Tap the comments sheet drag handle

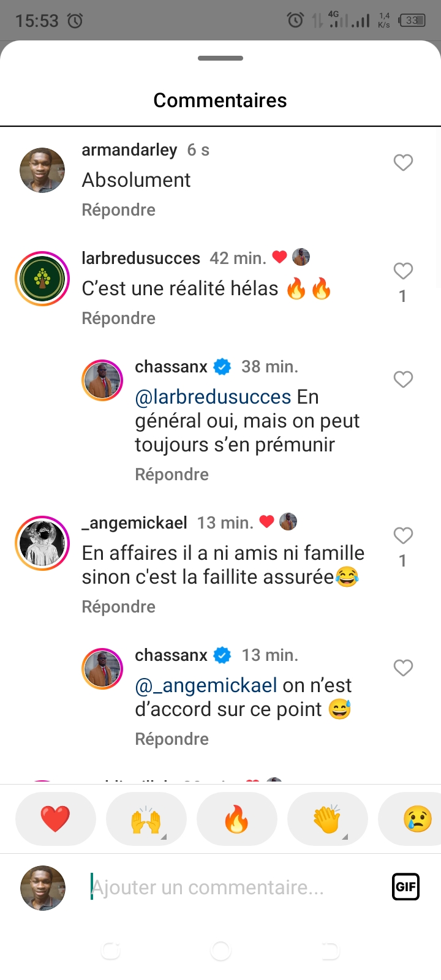[221, 58]
